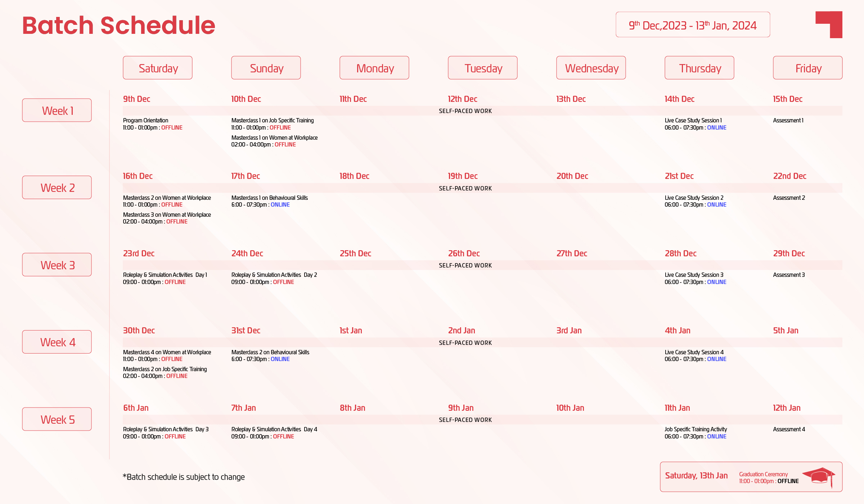
Task: Select the Wednesday column header
Action: point(591,68)
